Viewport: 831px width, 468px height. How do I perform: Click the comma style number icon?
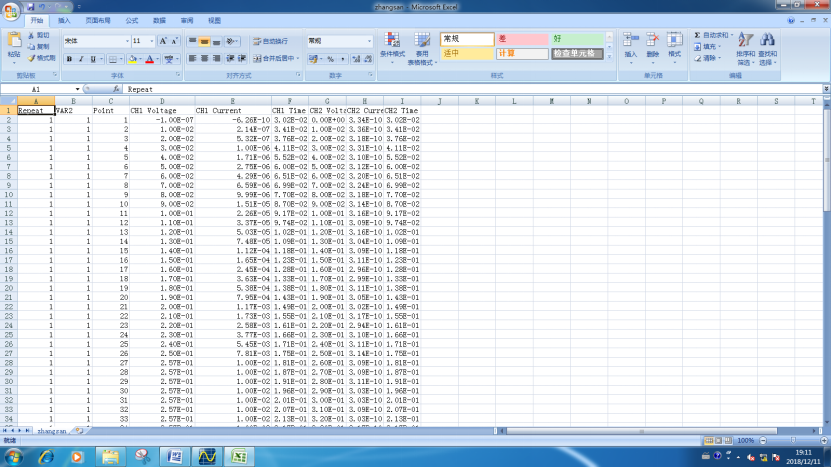(x=342, y=59)
